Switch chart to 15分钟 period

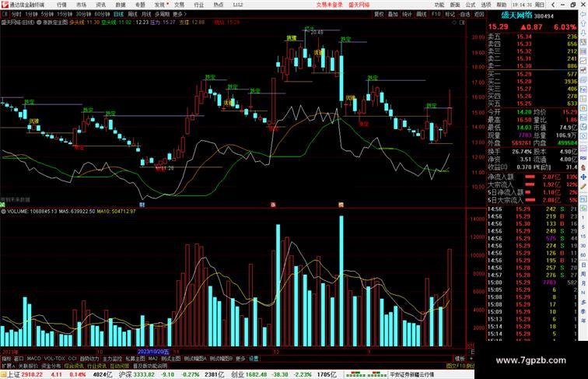[x=64, y=14]
